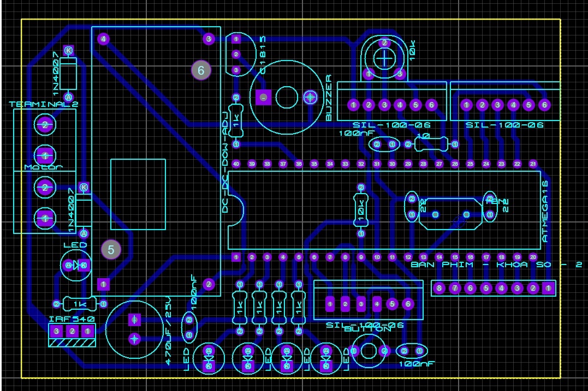Click the K pad of diode beside Motor terminal
Screen dimensions: 588x391
pyautogui.click(x=84, y=187)
